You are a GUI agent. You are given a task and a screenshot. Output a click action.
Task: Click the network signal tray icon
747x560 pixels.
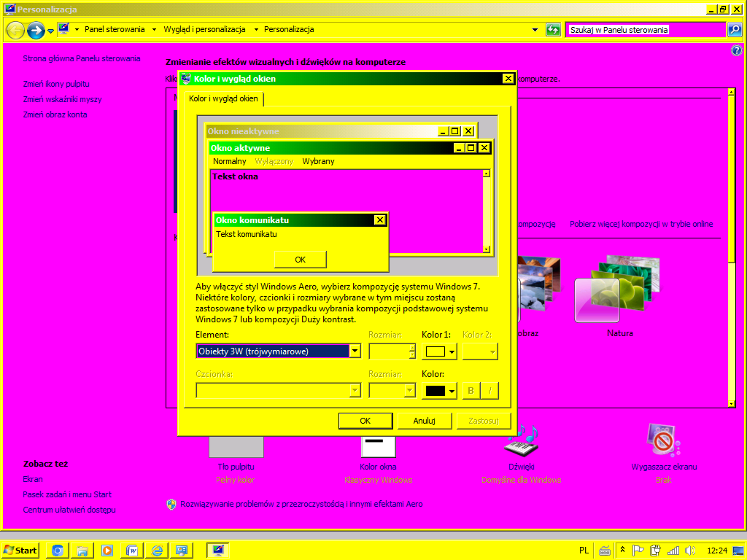click(673, 551)
